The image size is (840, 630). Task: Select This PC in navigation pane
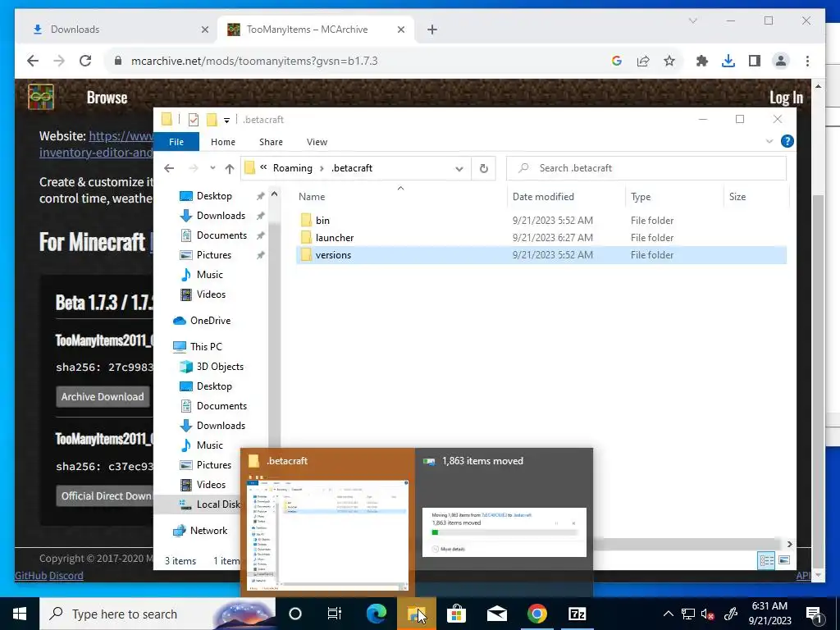pyautogui.click(x=206, y=347)
